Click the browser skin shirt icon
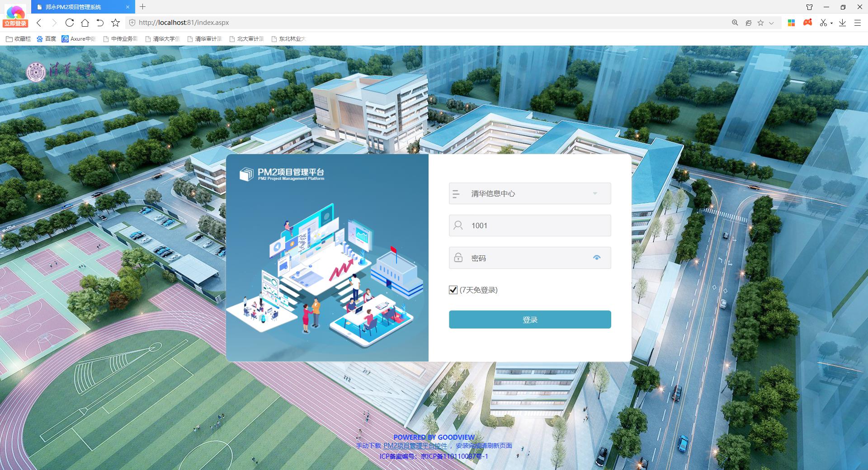This screenshot has width=868, height=470. tap(810, 7)
